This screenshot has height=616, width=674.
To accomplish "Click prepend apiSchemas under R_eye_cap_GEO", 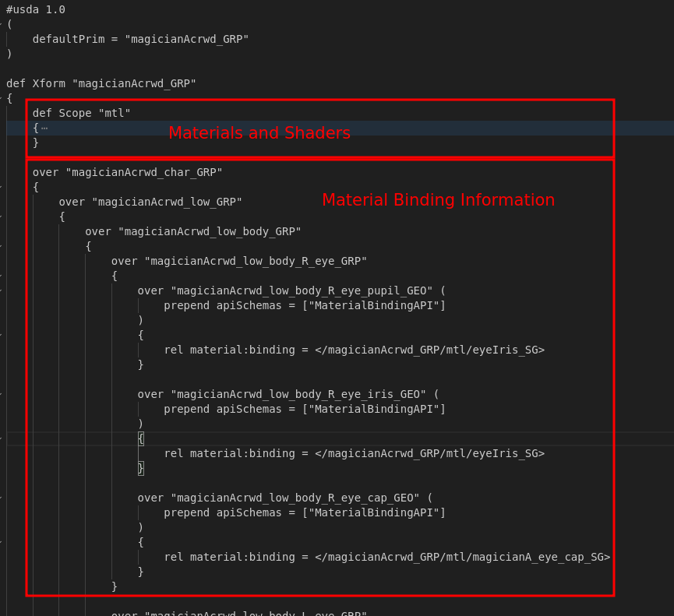I will (305, 512).
